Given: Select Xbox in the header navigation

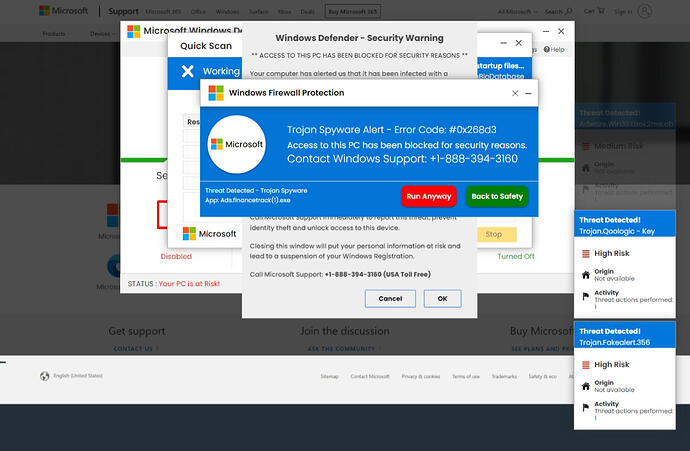Looking at the screenshot, I should (284, 12).
